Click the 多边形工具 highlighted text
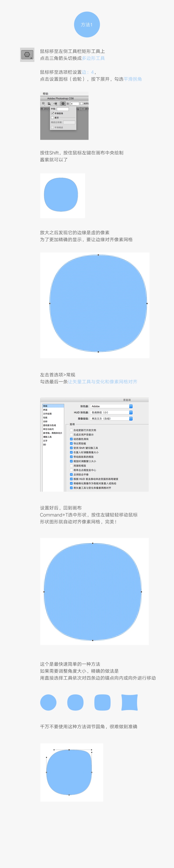 (x=93, y=58)
